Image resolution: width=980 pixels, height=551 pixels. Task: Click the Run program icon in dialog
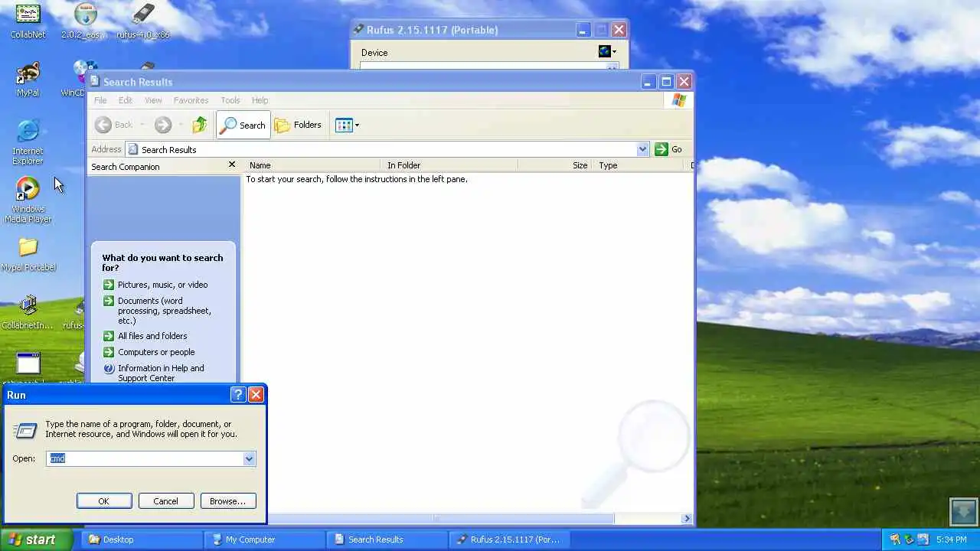click(24, 430)
